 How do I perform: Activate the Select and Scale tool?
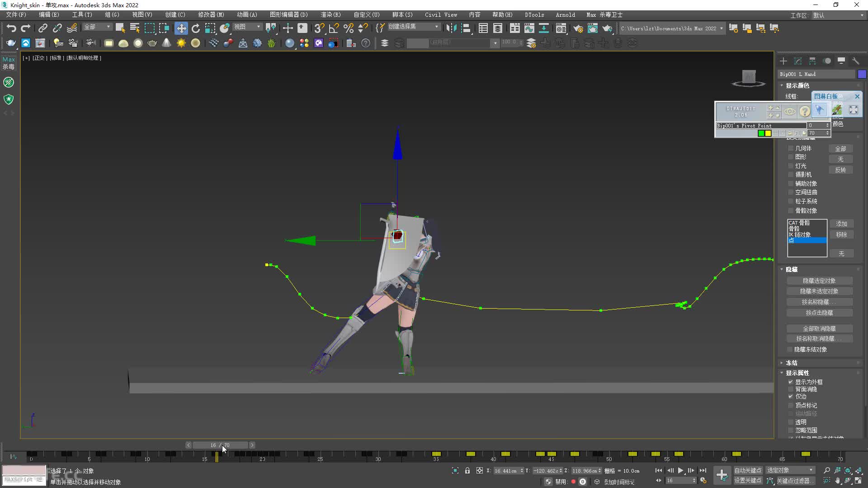(x=210, y=28)
